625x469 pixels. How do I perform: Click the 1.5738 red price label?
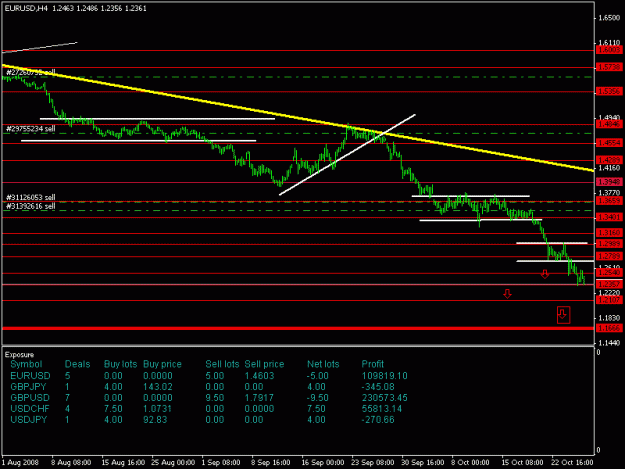pyautogui.click(x=609, y=67)
